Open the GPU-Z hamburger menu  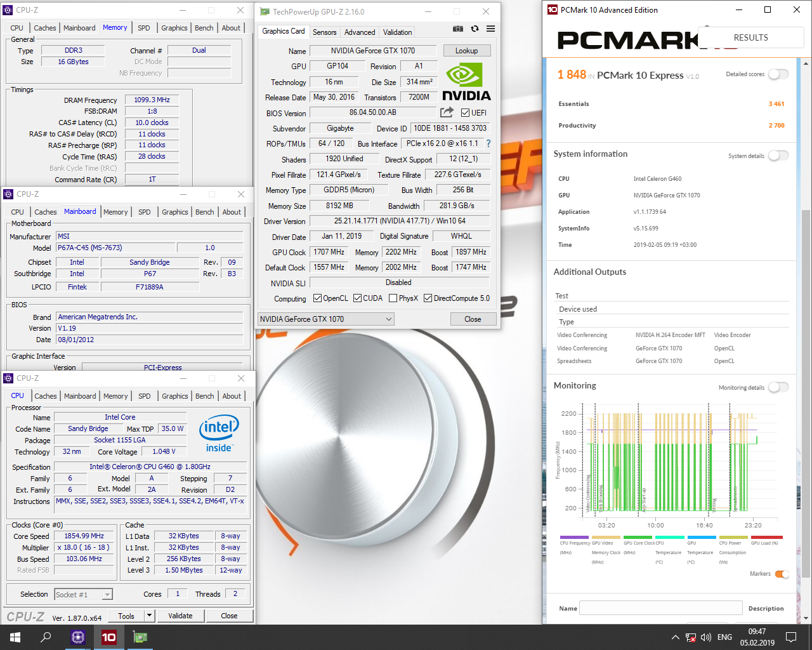pyautogui.click(x=490, y=29)
